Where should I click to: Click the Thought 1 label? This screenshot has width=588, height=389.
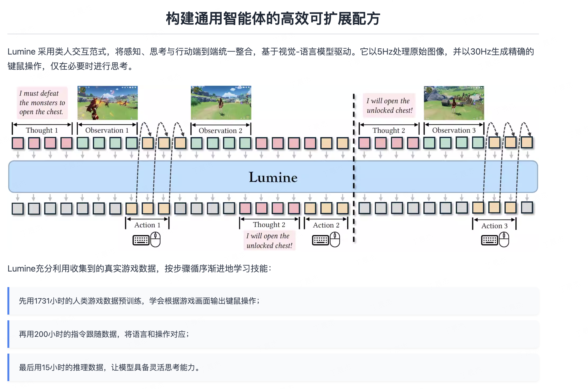coord(42,130)
